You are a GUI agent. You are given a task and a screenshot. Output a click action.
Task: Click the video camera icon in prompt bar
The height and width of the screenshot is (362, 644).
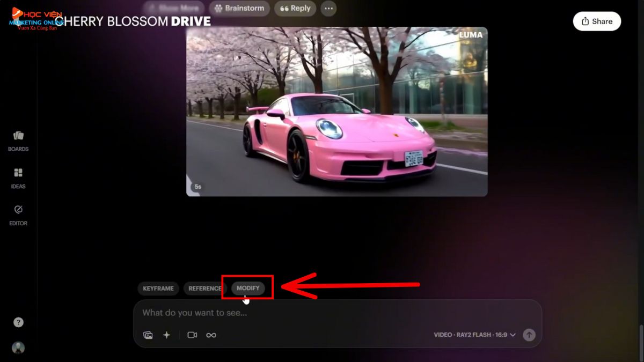pyautogui.click(x=192, y=335)
